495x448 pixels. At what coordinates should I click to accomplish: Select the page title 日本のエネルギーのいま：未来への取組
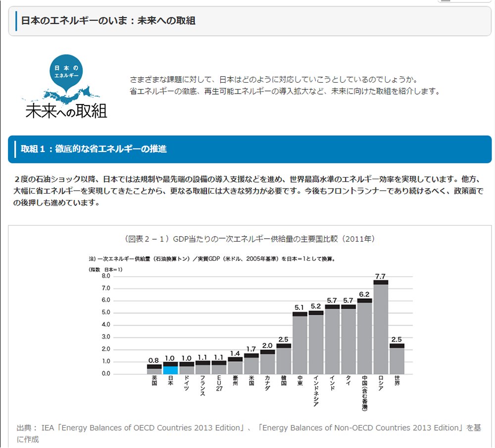pyautogui.click(x=108, y=21)
